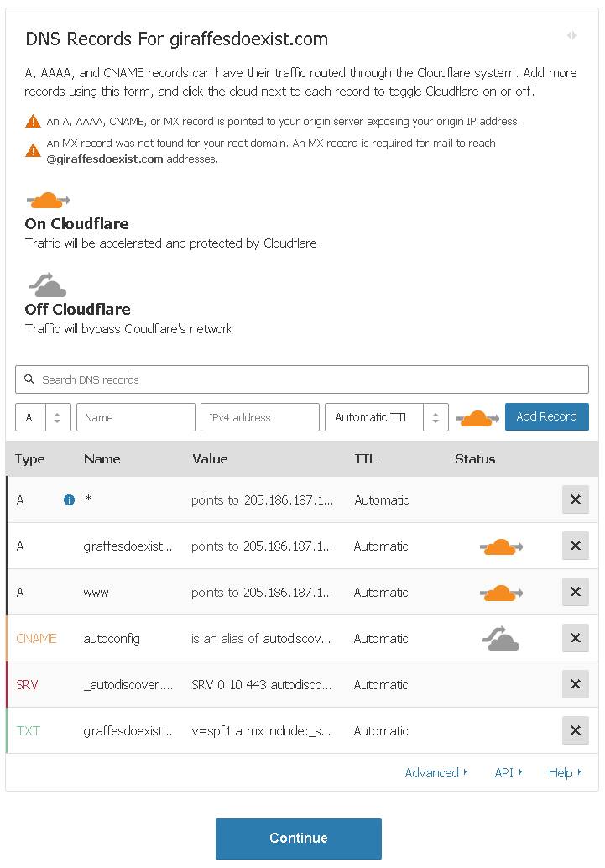This screenshot has width=605, height=868.
Task: Delete the TXT spf1 record
Action: tap(575, 730)
